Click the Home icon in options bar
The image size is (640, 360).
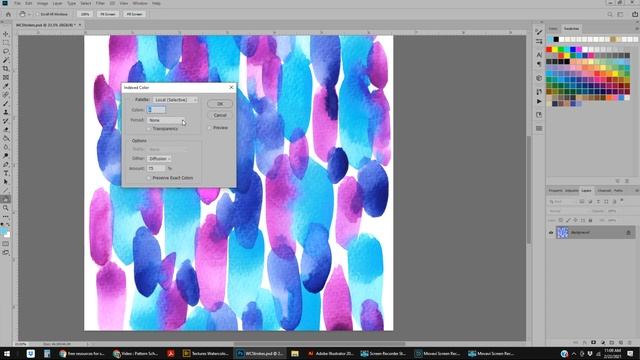tap(8, 14)
